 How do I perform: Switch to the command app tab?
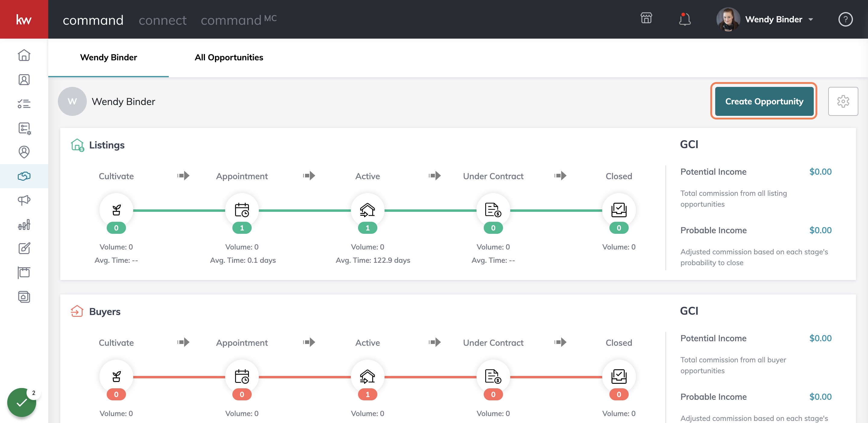(93, 20)
